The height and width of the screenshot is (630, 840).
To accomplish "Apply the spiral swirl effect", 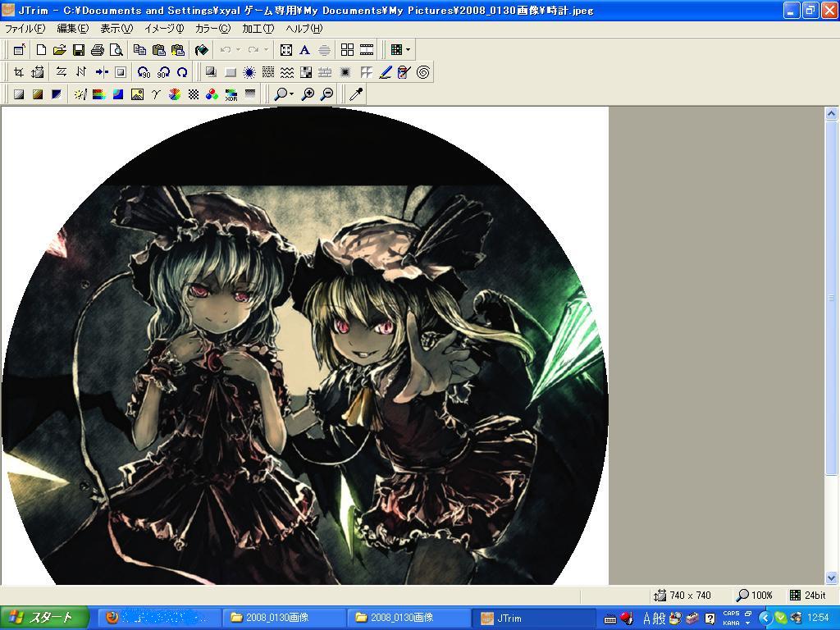I will tap(423, 72).
